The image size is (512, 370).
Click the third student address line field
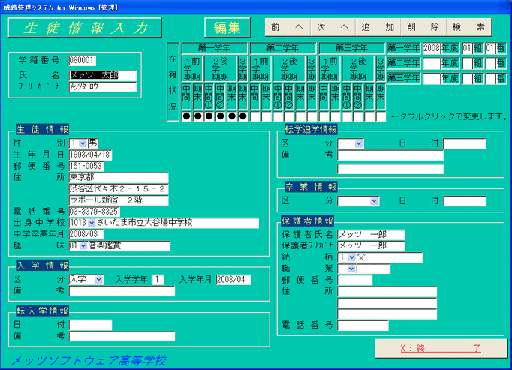point(119,200)
